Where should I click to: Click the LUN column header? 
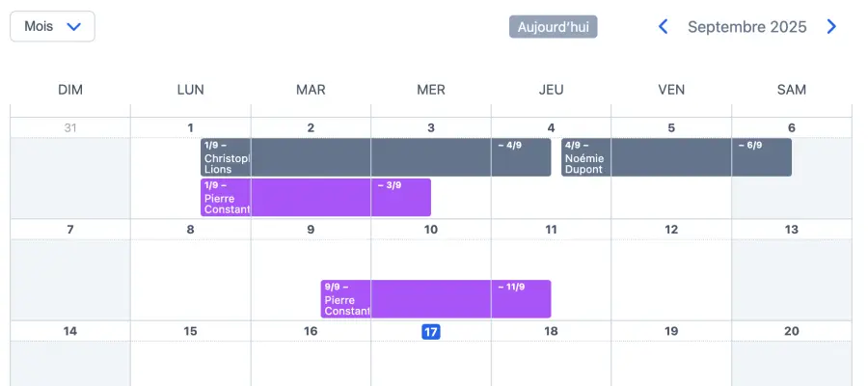coord(190,90)
